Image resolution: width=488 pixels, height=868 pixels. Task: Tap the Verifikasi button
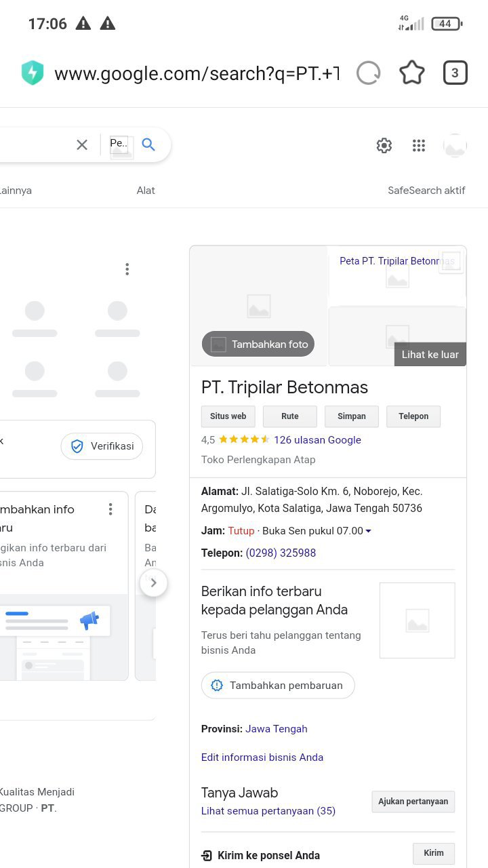click(x=102, y=446)
